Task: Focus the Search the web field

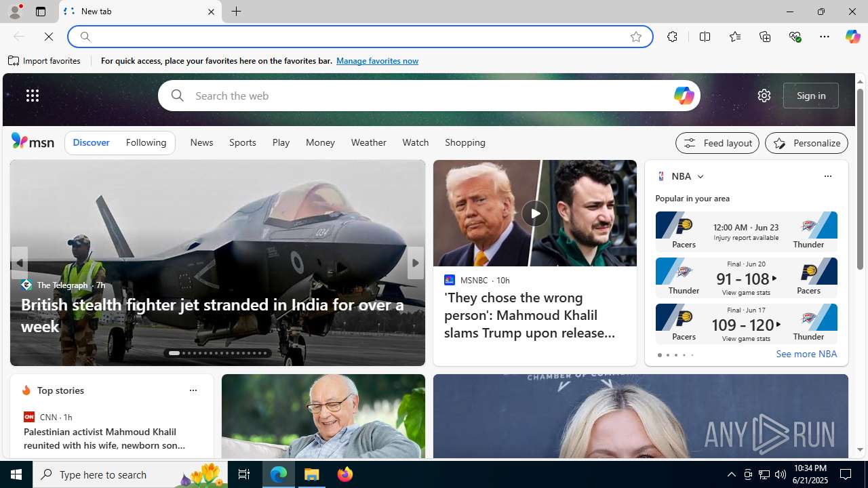Action: [429, 96]
